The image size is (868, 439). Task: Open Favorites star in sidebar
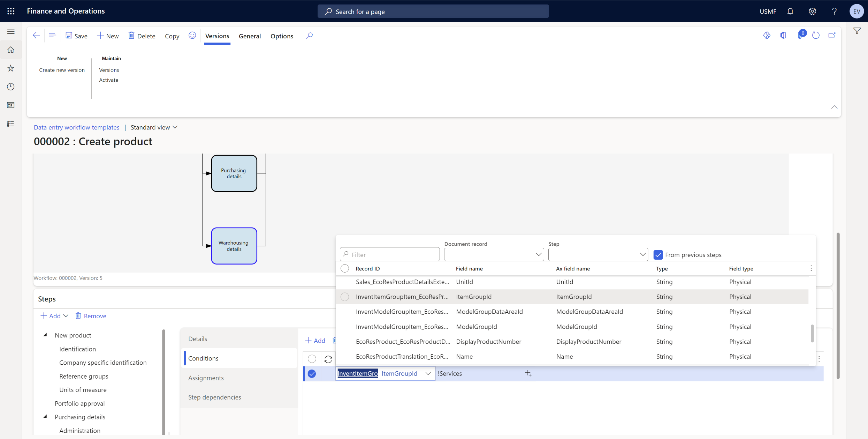pos(11,68)
